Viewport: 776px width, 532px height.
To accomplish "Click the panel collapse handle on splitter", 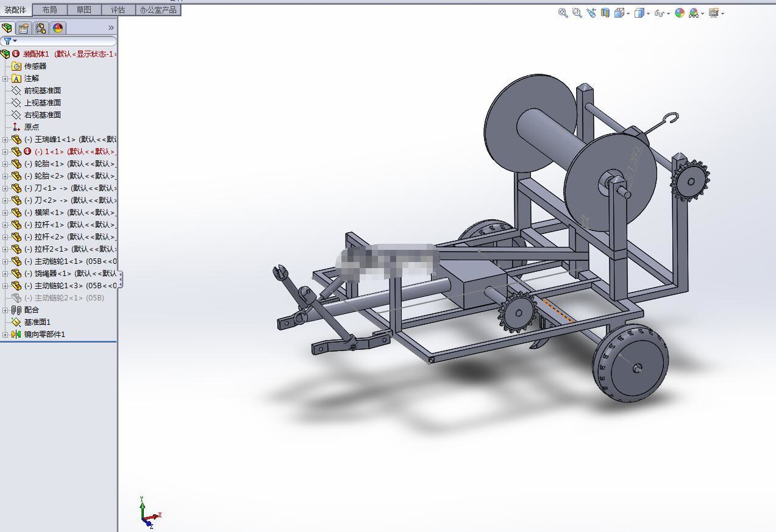I will (x=120, y=279).
